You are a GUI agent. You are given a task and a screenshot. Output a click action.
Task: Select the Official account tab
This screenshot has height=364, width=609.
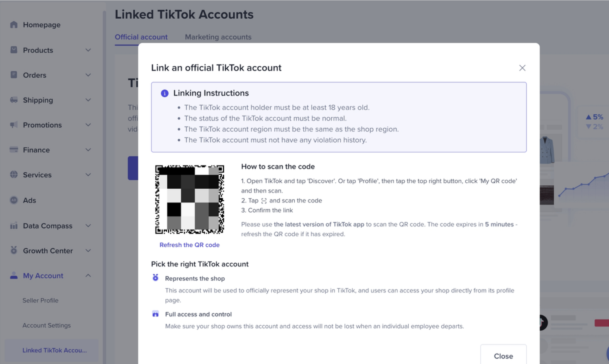point(141,37)
